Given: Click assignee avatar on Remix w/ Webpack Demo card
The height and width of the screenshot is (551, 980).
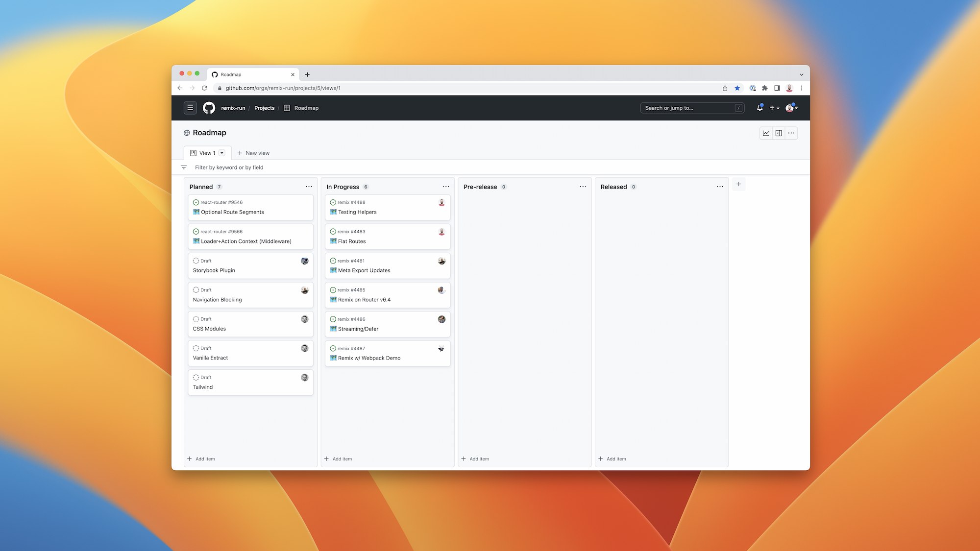Looking at the screenshot, I should click(x=441, y=349).
